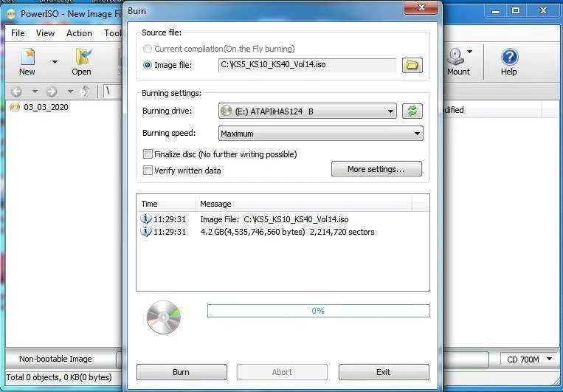
Task: Click the Up one level icon
Action: pos(85,92)
